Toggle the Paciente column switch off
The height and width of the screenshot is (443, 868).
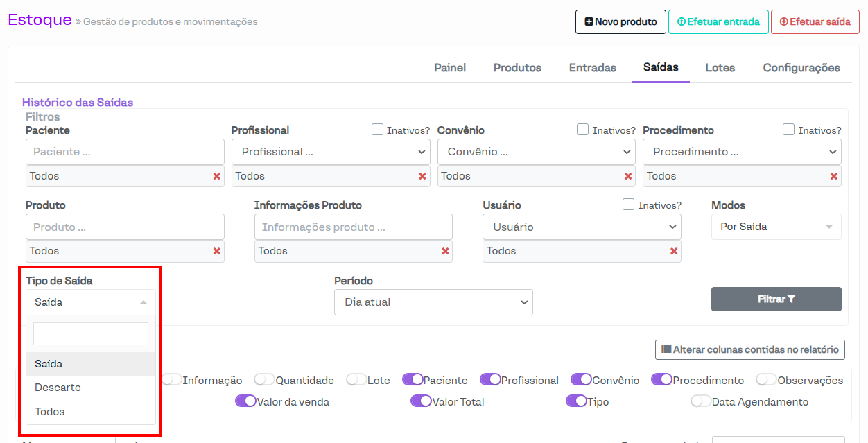coord(413,380)
